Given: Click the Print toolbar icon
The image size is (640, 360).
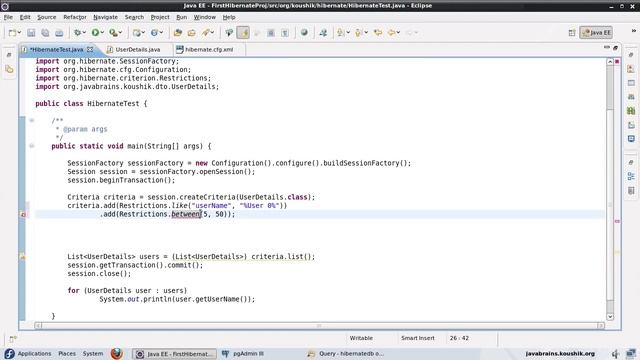Looking at the screenshot, I should click(59, 33).
